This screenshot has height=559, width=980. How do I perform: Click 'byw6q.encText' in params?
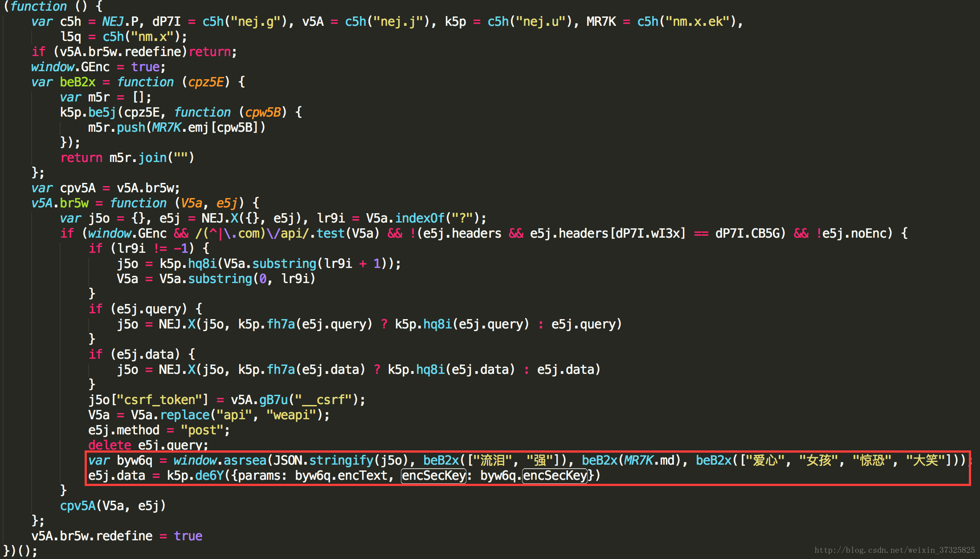pos(341,476)
